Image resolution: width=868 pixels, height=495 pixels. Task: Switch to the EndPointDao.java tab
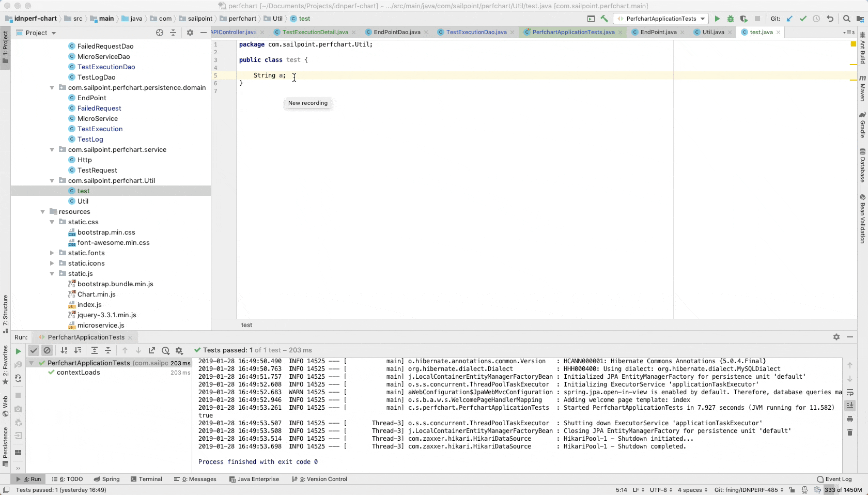(397, 32)
